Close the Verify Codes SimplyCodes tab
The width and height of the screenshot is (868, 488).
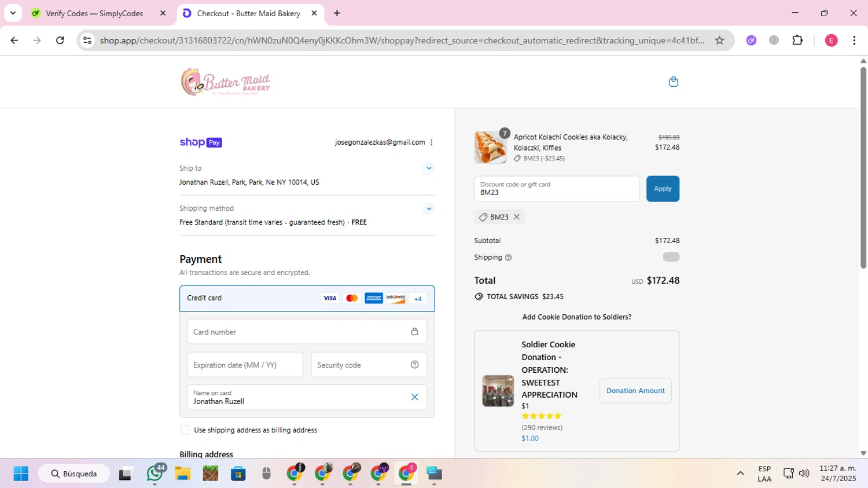point(163,13)
